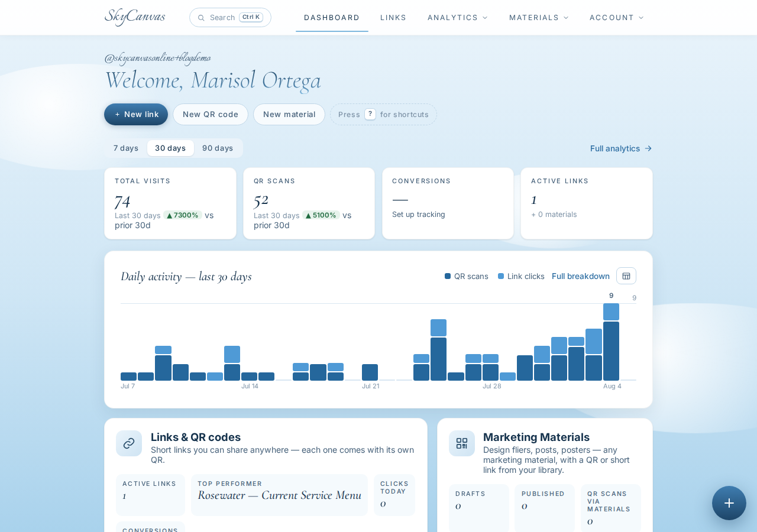Click the QR icon beside Marketing Materials
The height and width of the screenshot is (532, 757).
tap(462, 443)
